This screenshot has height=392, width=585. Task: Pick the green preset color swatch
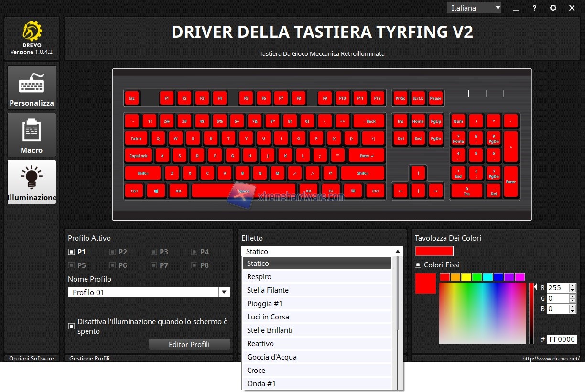point(477,277)
